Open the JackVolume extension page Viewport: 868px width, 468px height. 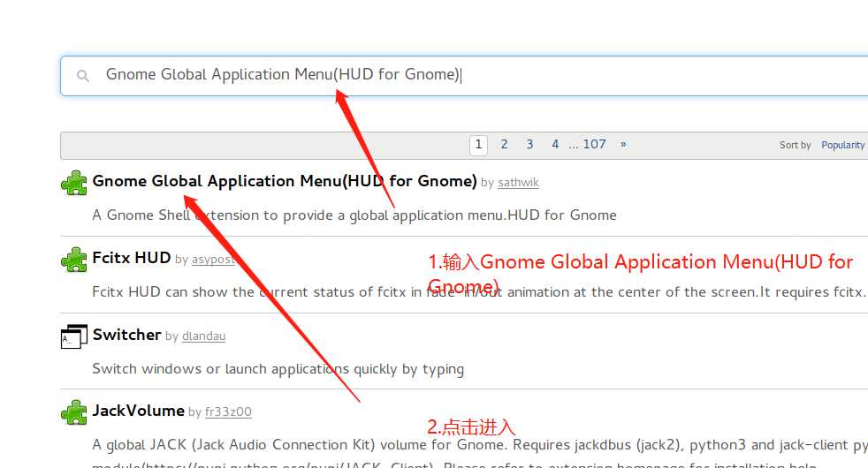point(139,411)
